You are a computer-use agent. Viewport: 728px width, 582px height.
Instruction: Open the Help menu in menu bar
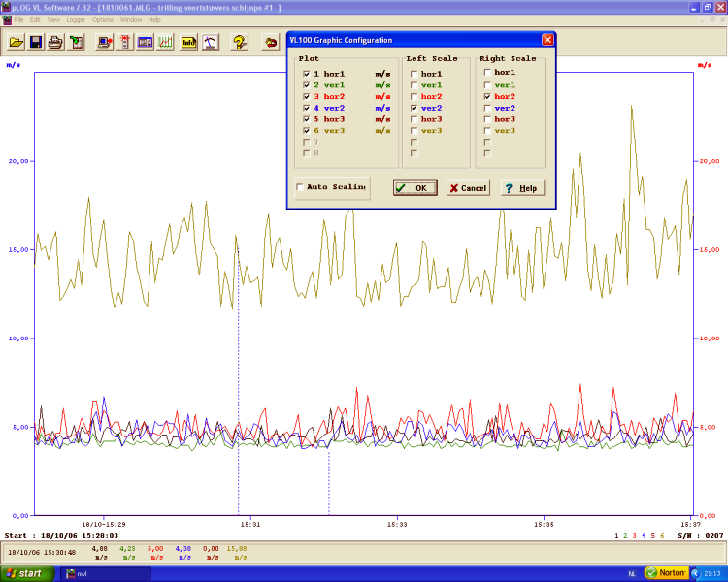pos(154,20)
